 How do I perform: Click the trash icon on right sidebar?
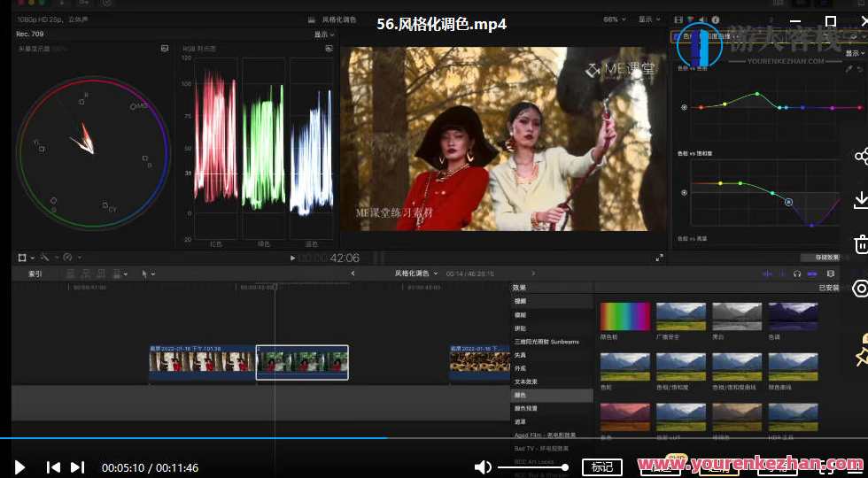coord(861,244)
